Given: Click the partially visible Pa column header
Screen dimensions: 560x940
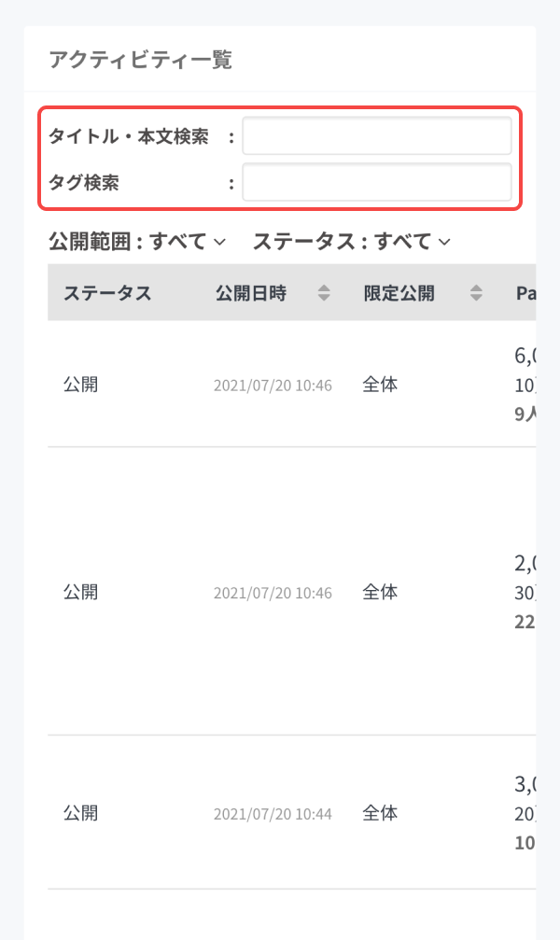Looking at the screenshot, I should pos(525,293).
